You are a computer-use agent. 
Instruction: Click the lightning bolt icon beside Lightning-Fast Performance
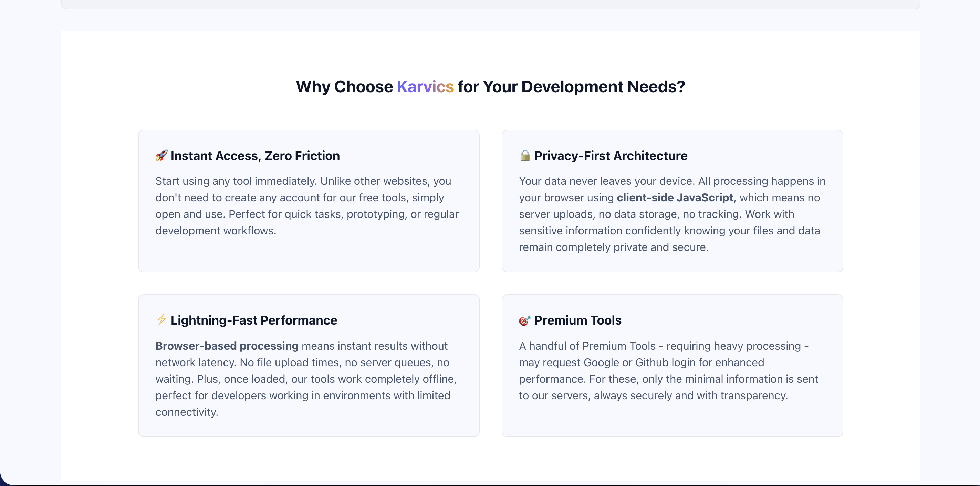pos(161,320)
